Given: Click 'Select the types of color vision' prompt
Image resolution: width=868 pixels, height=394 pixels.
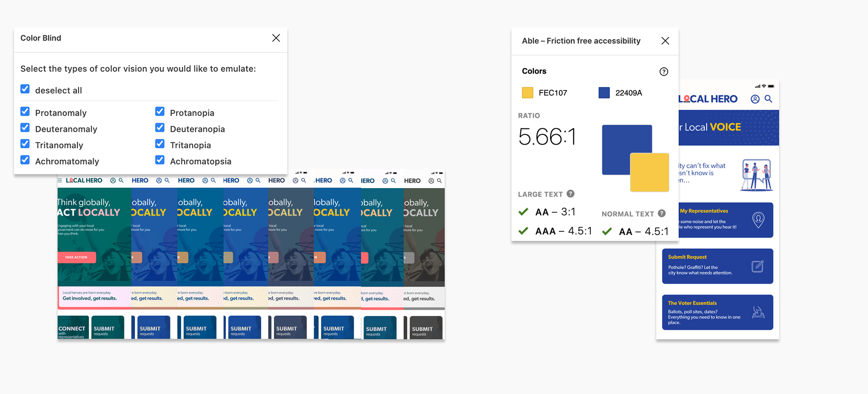Looking at the screenshot, I should pos(138,69).
